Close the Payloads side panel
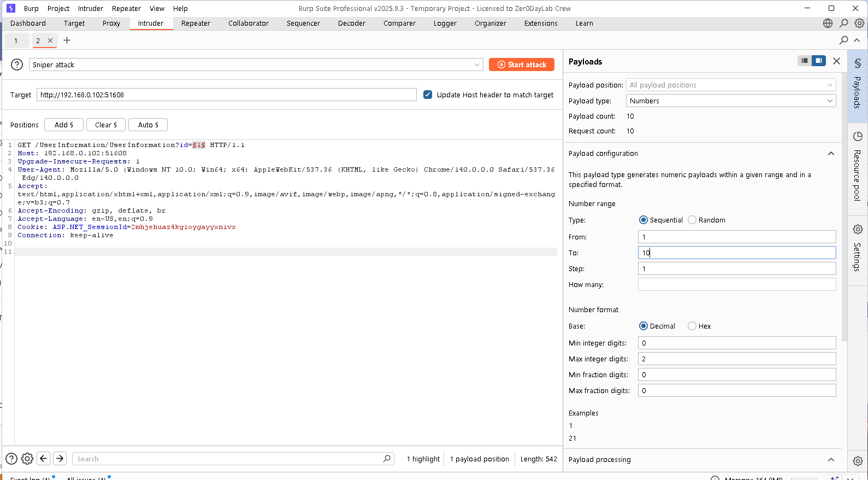868x480 pixels. coord(836,61)
